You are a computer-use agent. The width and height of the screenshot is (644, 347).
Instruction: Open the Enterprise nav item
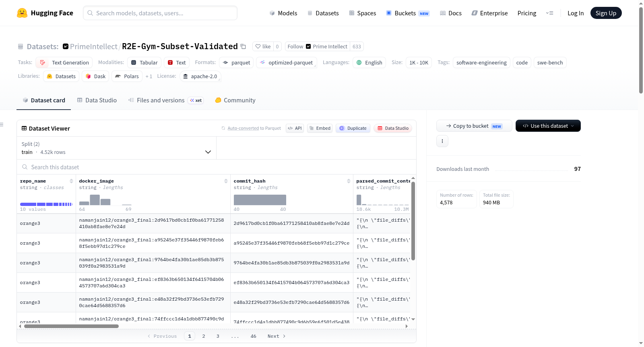coord(489,13)
